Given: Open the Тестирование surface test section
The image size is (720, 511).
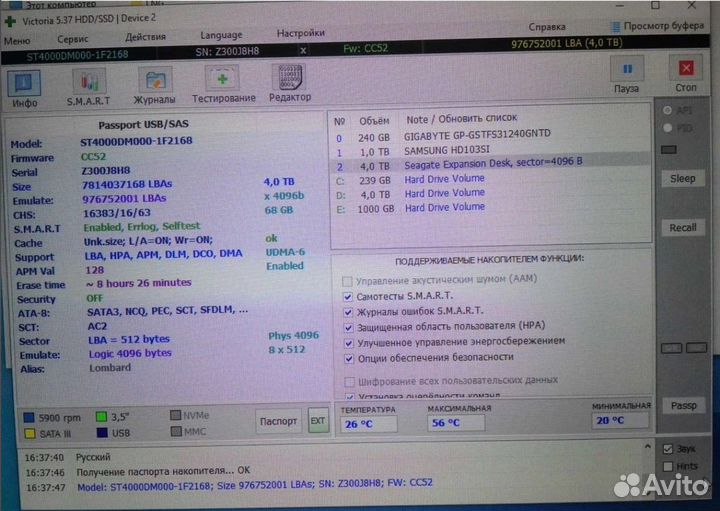Looking at the screenshot, I should click(x=223, y=84).
